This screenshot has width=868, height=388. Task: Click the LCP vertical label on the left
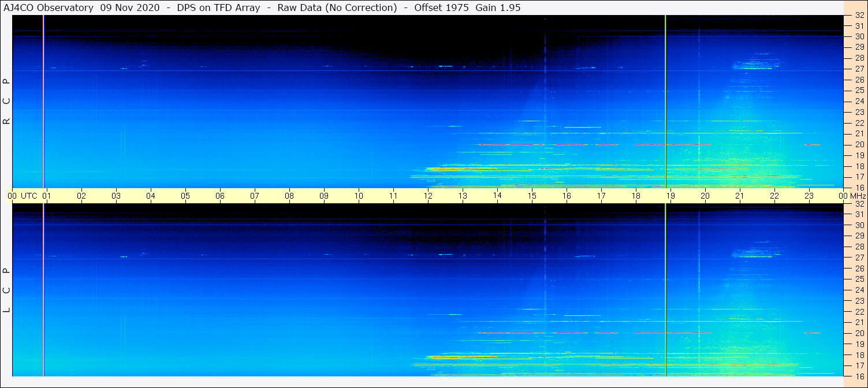[x=7, y=290]
